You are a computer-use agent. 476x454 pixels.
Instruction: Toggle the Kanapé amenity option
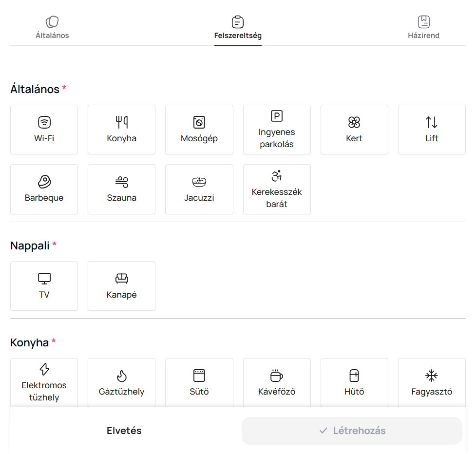121,286
